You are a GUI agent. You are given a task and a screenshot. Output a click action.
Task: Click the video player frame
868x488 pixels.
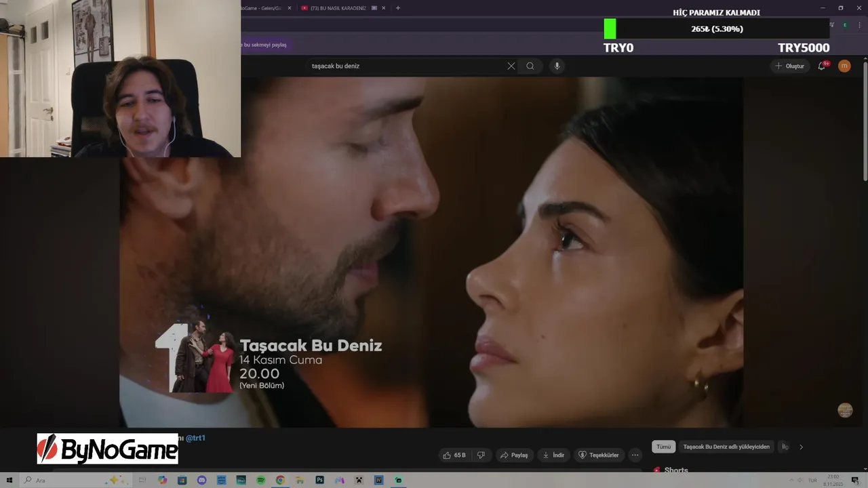point(431,252)
